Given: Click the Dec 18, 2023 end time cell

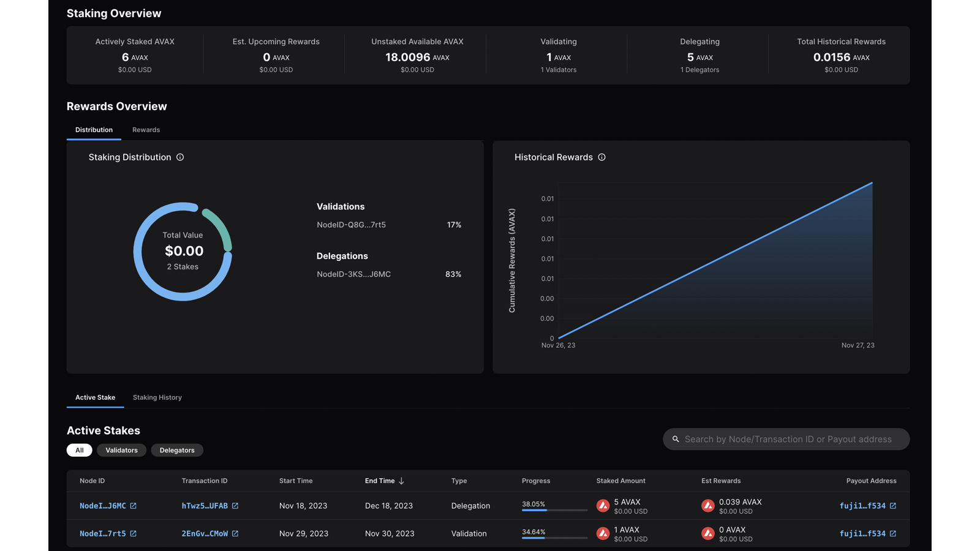Looking at the screenshot, I should click(389, 506).
